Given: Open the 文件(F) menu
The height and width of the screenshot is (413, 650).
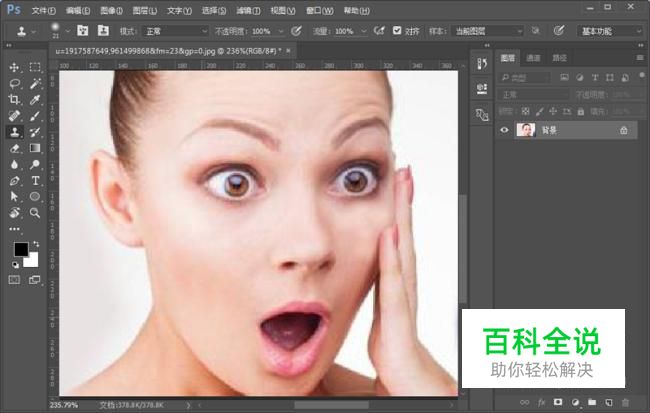Looking at the screenshot, I should [x=44, y=11].
